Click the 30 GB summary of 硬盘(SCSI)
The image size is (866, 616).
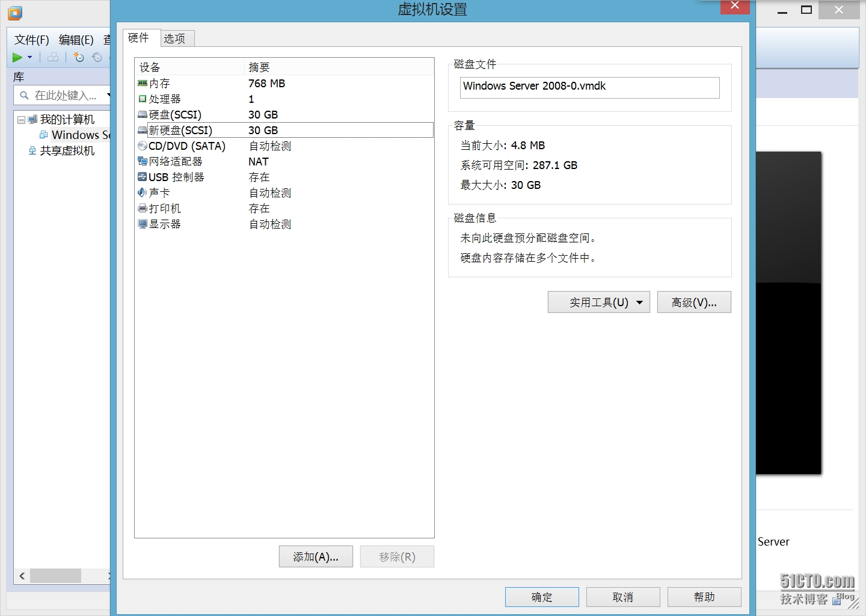[x=263, y=114]
